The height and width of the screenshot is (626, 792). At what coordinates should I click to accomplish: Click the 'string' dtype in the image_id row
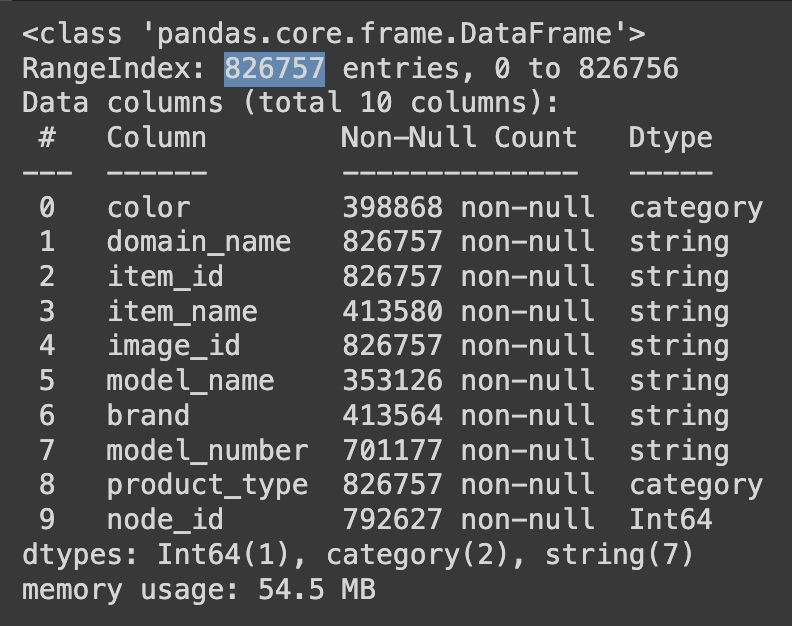[x=679, y=348]
